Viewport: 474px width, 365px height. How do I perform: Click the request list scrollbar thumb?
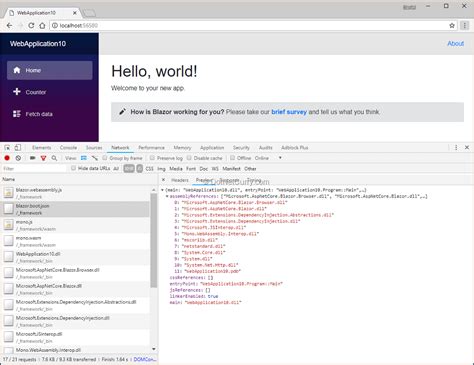[154, 240]
